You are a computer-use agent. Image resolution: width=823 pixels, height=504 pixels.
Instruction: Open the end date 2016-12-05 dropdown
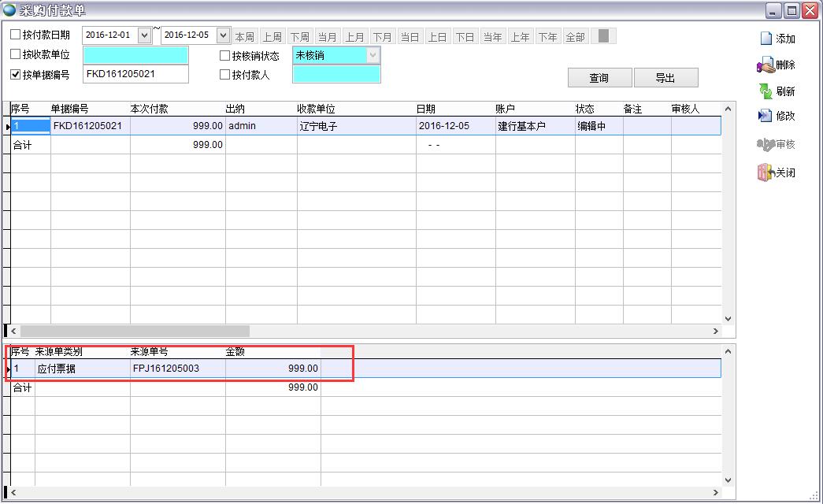coord(222,35)
